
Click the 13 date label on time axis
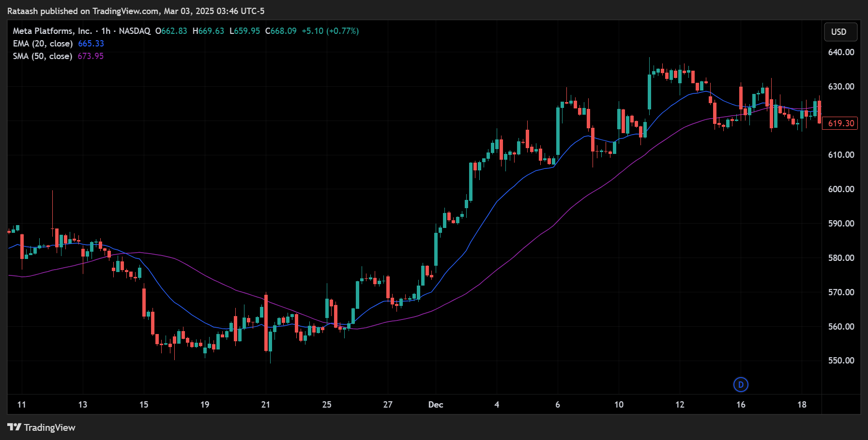[x=83, y=405]
